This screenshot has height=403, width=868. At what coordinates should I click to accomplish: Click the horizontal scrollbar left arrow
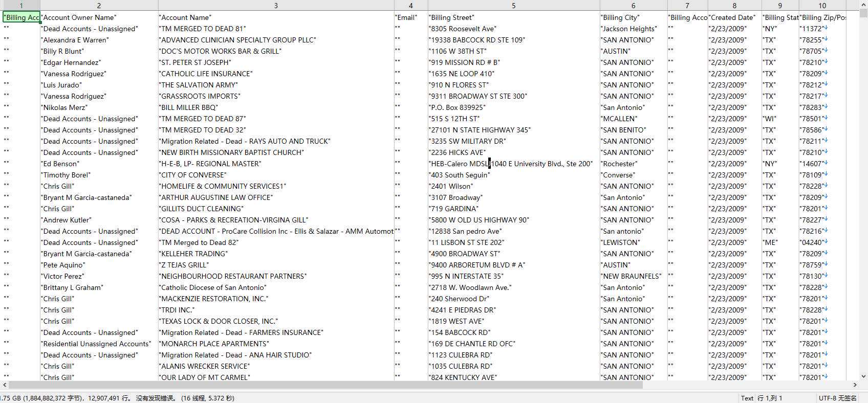[x=5, y=385]
